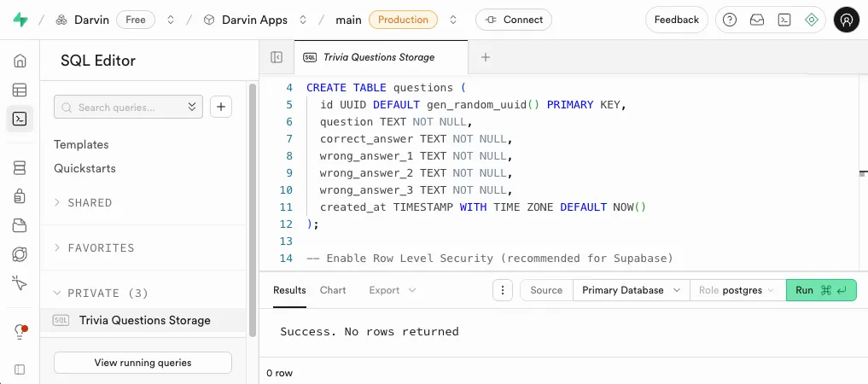Switch to the Chart tab

[333, 290]
